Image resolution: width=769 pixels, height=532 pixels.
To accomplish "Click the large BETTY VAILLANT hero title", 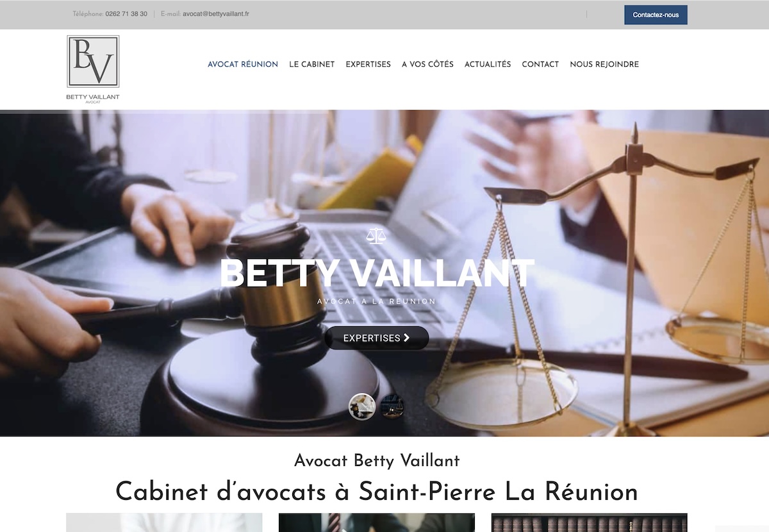I will pos(377,274).
